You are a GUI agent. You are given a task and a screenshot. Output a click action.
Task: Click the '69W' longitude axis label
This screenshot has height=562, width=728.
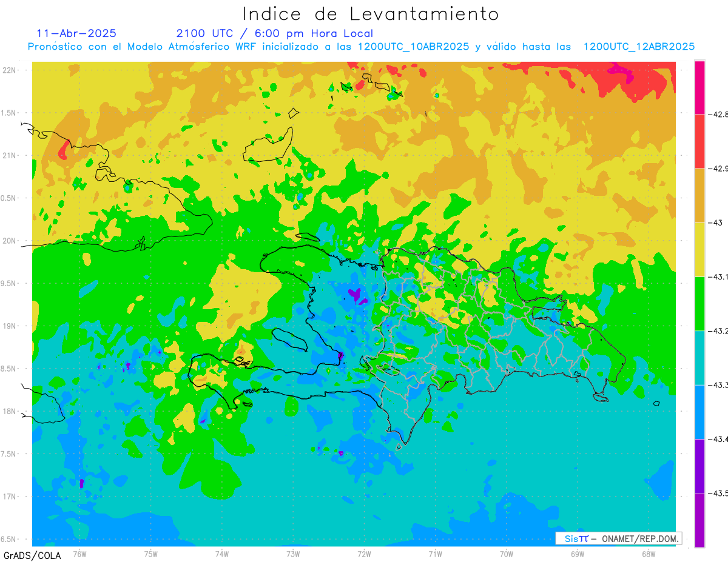tap(578, 554)
